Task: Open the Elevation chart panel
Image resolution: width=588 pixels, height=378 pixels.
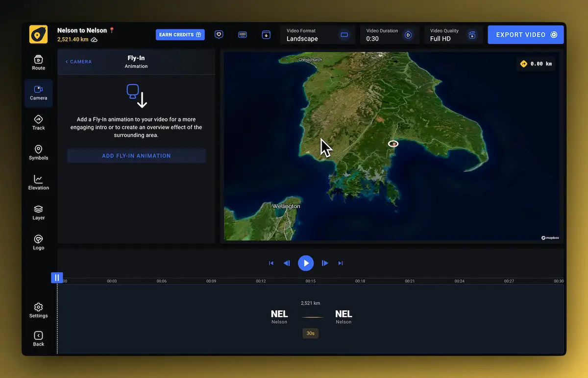Action: (x=38, y=182)
